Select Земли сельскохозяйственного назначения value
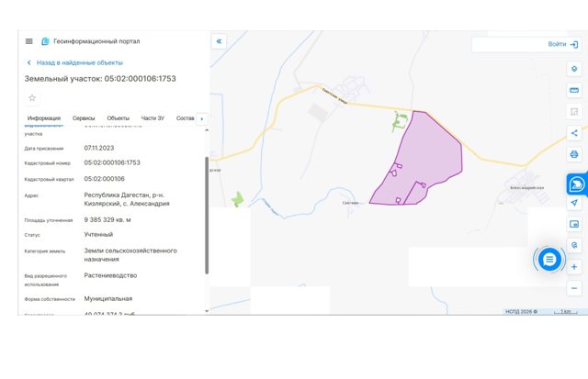Screen dimensions: 588x379 [130, 255]
